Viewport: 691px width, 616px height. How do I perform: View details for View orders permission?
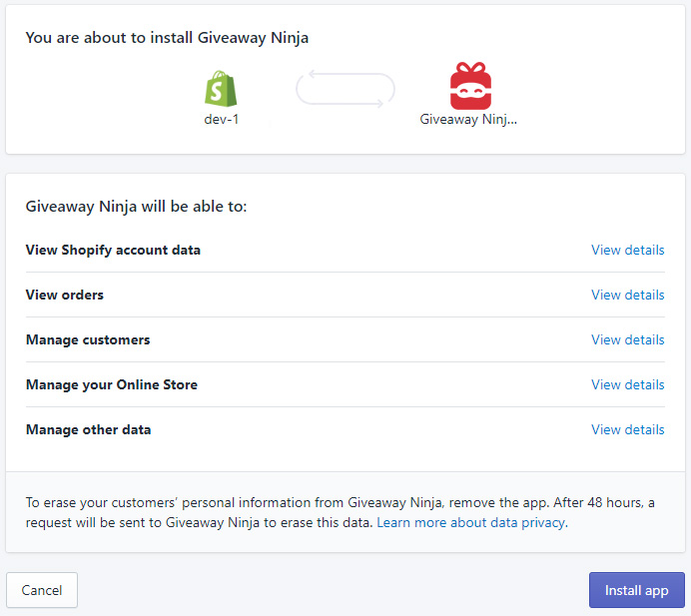tap(627, 295)
